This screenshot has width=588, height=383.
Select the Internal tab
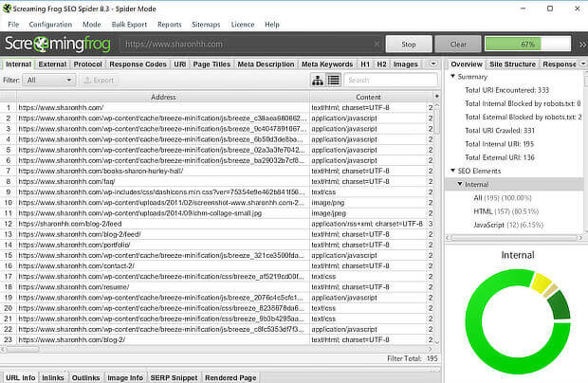(18, 64)
